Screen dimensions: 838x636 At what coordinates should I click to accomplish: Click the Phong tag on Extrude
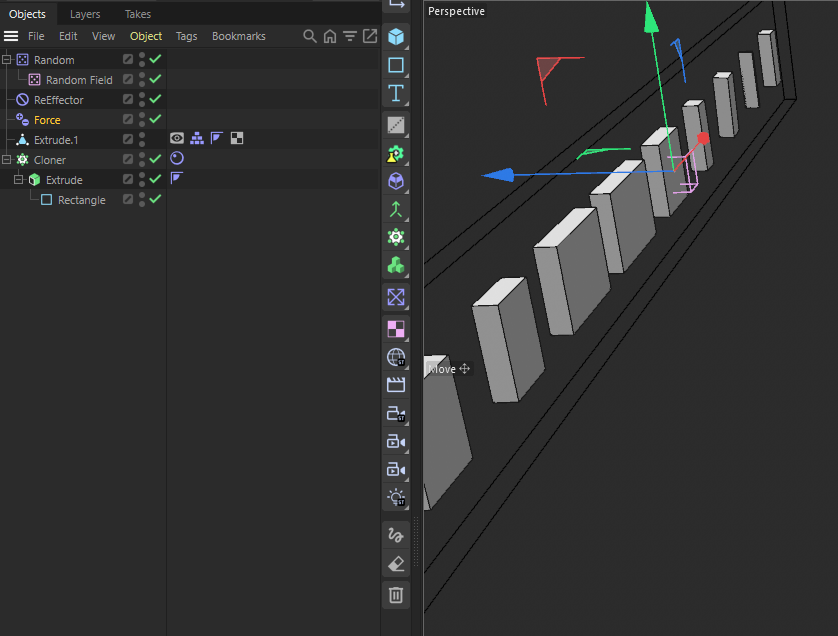(176, 178)
